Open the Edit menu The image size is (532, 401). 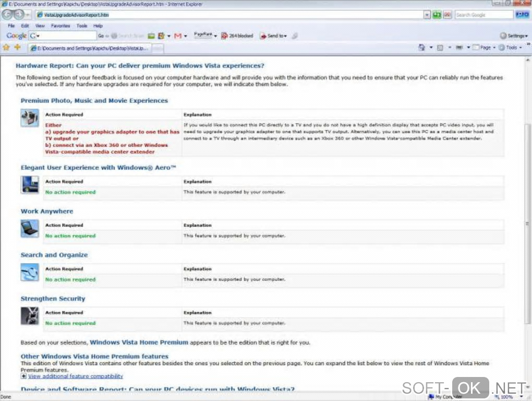(x=25, y=26)
